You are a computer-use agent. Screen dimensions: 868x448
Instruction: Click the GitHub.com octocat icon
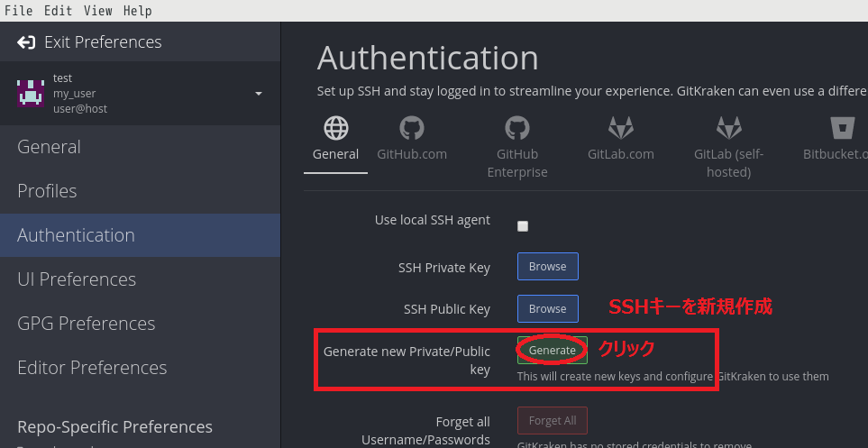pyautogui.click(x=412, y=128)
